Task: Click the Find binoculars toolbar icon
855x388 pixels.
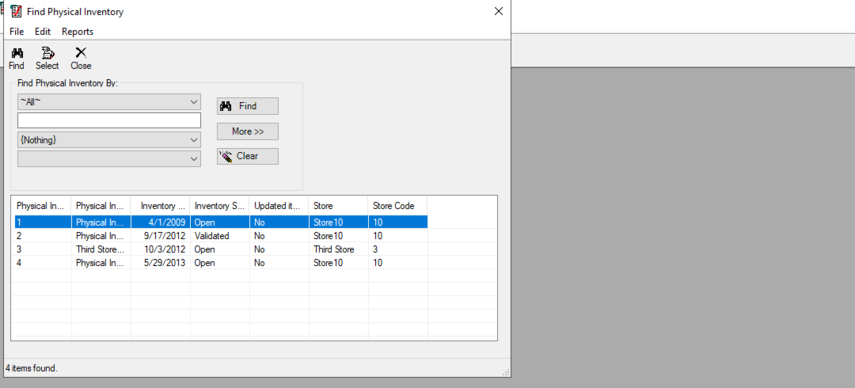Action: coord(16,53)
